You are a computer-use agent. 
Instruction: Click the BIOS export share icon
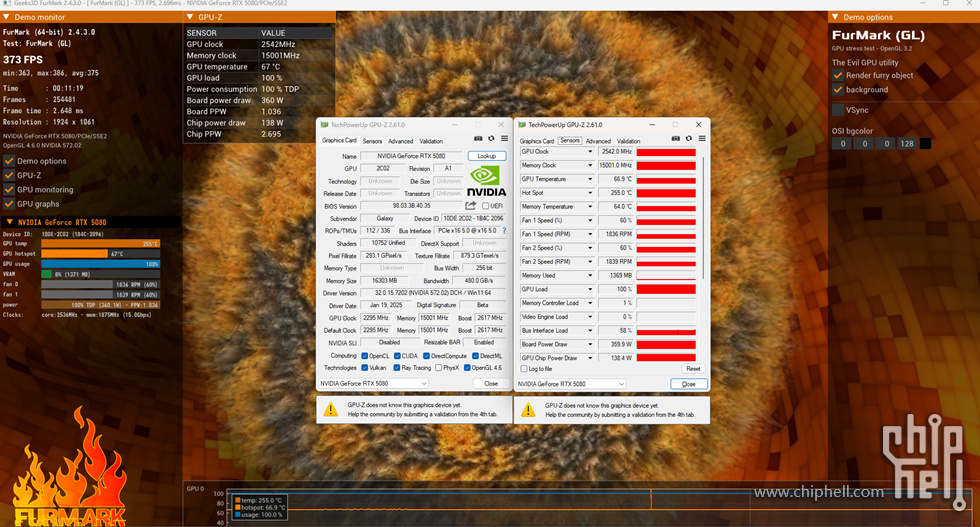471,206
